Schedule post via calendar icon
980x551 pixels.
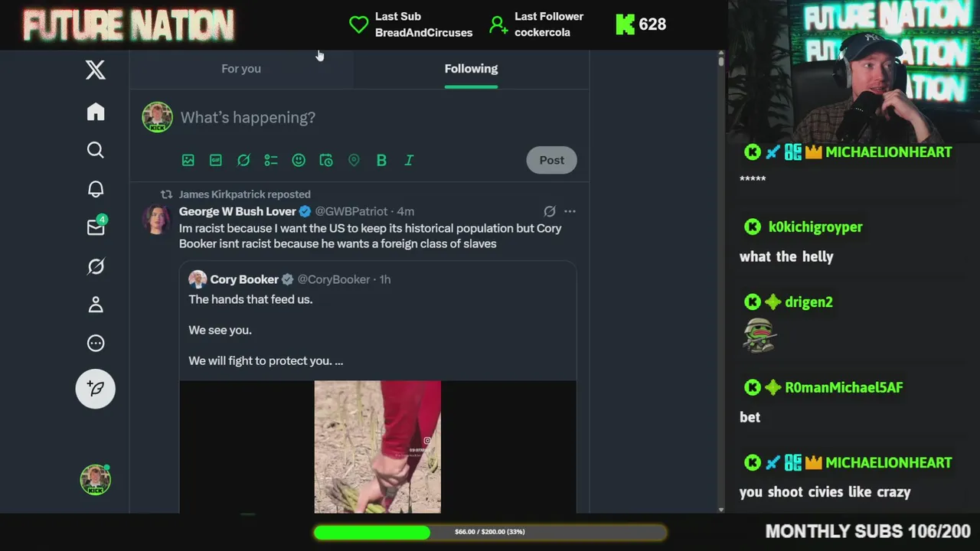tap(326, 160)
